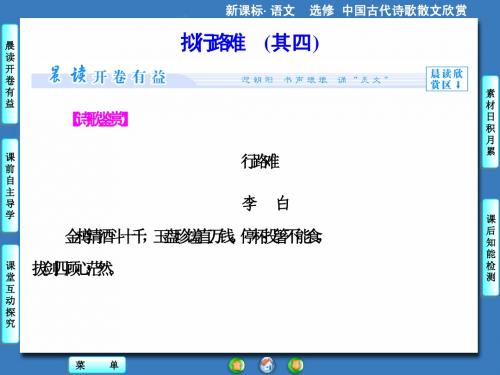Switch to the 课前自主导学 side tab

pos(10,186)
